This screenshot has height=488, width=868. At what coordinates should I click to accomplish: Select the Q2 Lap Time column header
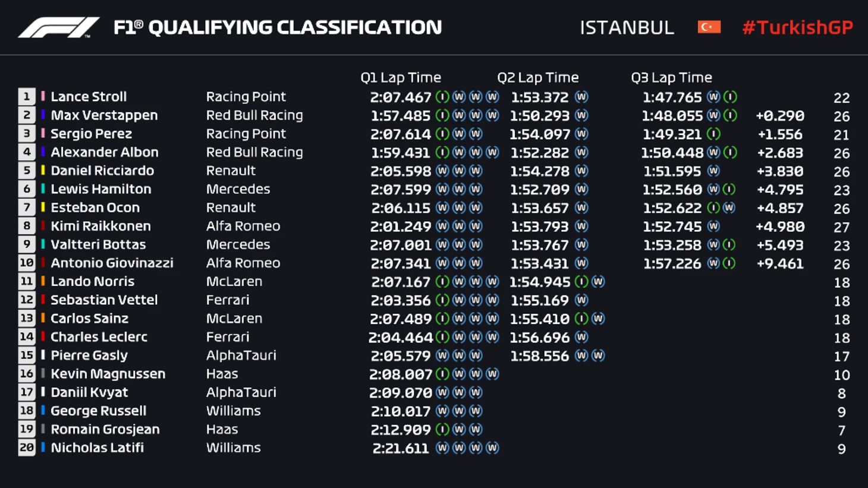(537, 78)
